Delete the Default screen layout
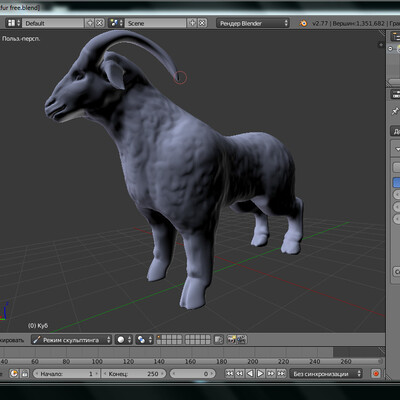Viewport: 400px width, 400px height. point(99,23)
